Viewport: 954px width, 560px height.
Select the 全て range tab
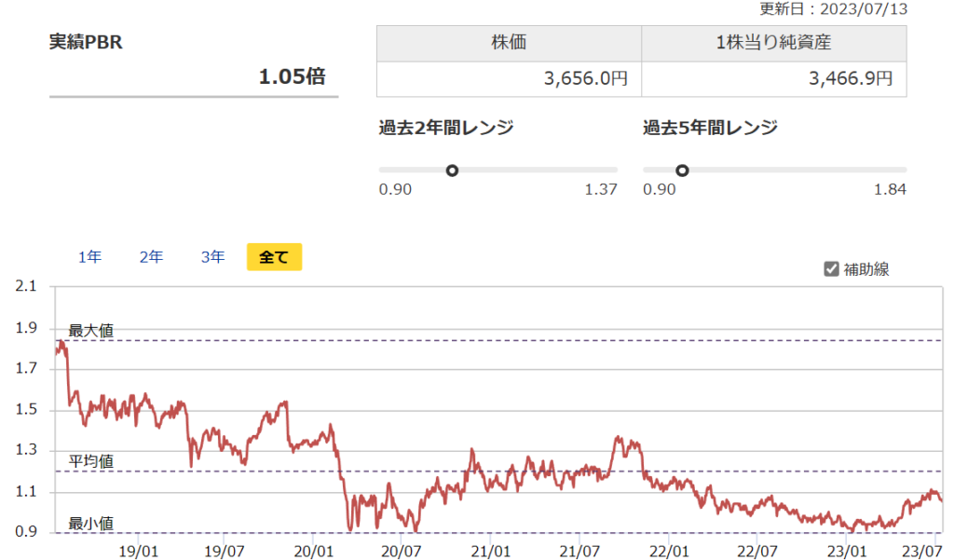point(275,257)
